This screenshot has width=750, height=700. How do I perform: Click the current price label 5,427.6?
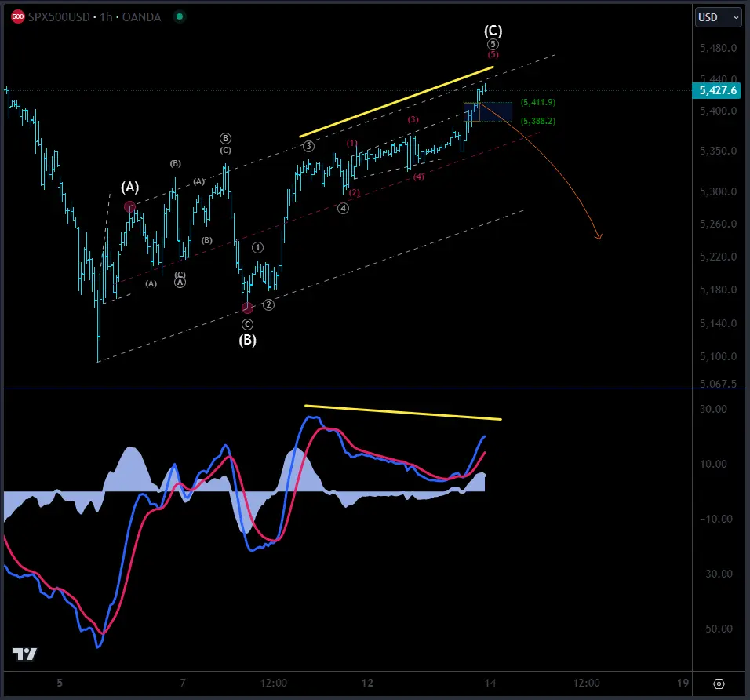716,90
